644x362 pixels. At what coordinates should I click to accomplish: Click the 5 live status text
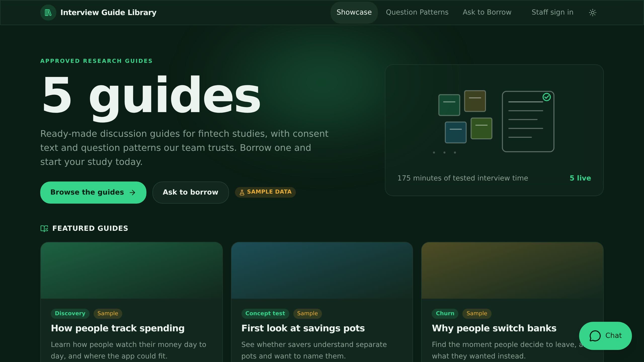click(580, 178)
